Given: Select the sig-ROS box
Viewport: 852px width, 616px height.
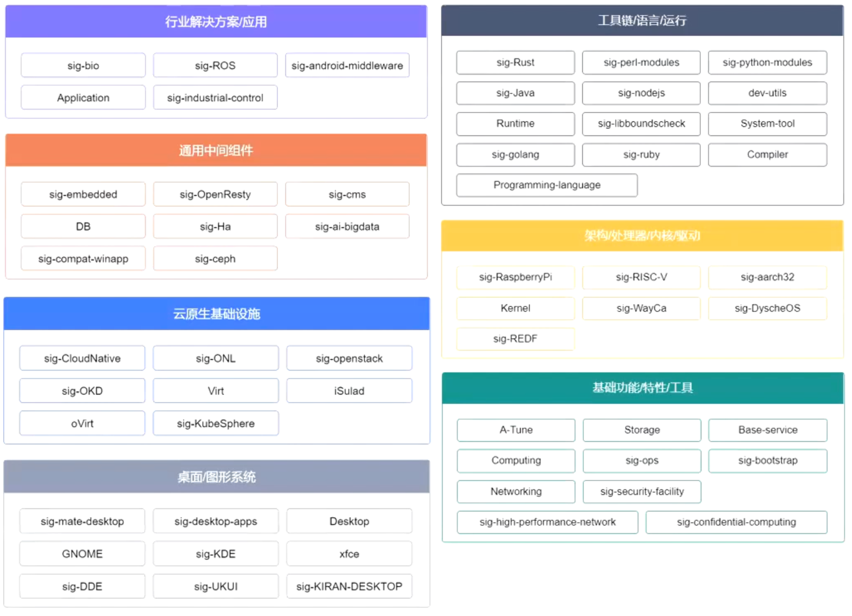Looking at the screenshot, I should [215, 65].
